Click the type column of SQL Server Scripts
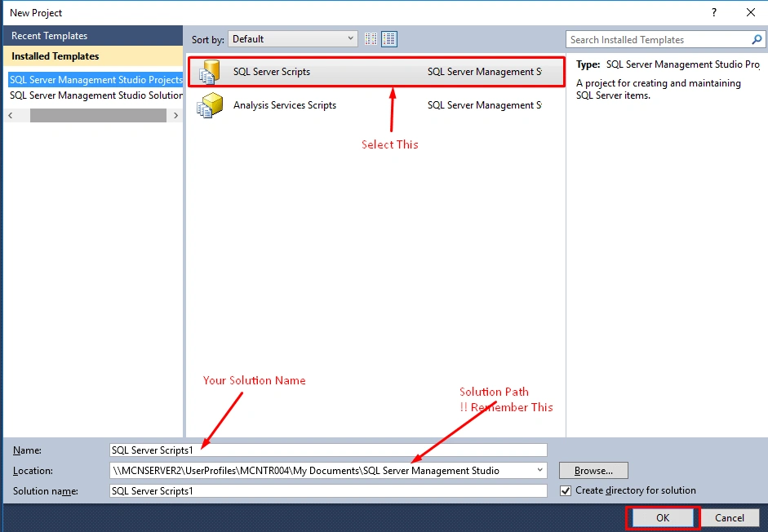768x532 pixels. click(x=485, y=72)
